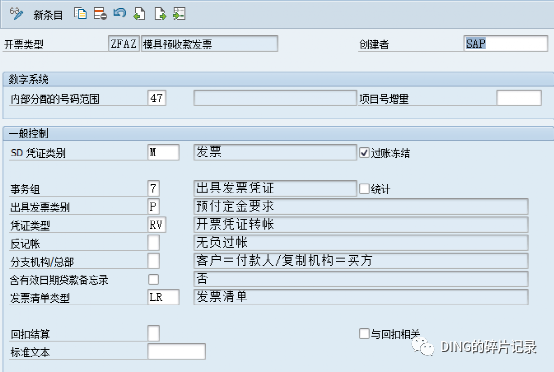Viewport: 554px width, 372px height.
Task: Click the SD 凭证类别 field with M
Action: pos(163,152)
